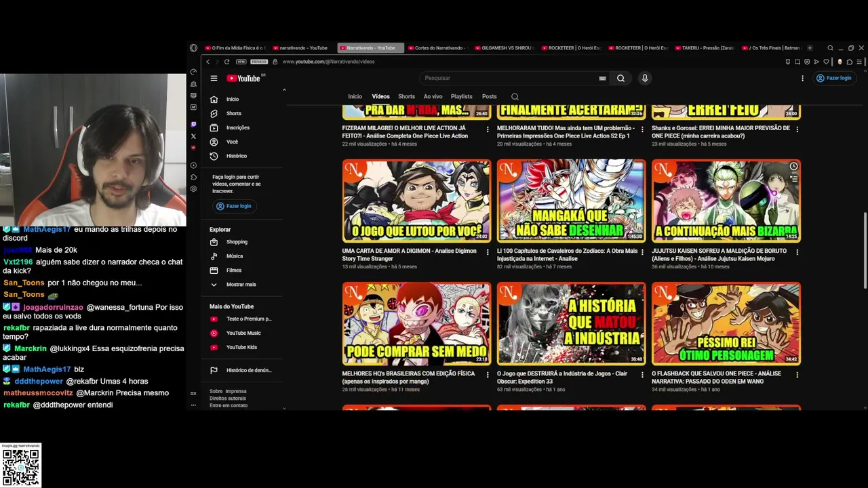
Task: Open Opera sidebar settings gear icon
Action: (x=193, y=189)
